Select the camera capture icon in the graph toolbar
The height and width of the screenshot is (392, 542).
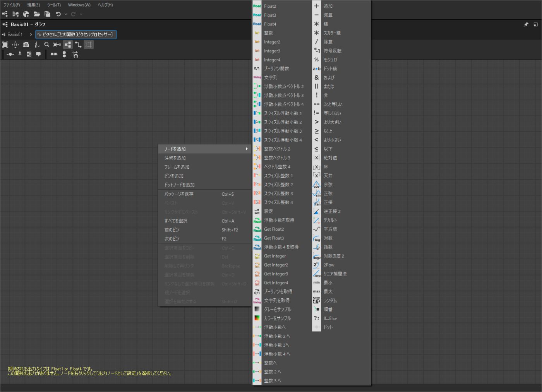[x=26, y=45]
